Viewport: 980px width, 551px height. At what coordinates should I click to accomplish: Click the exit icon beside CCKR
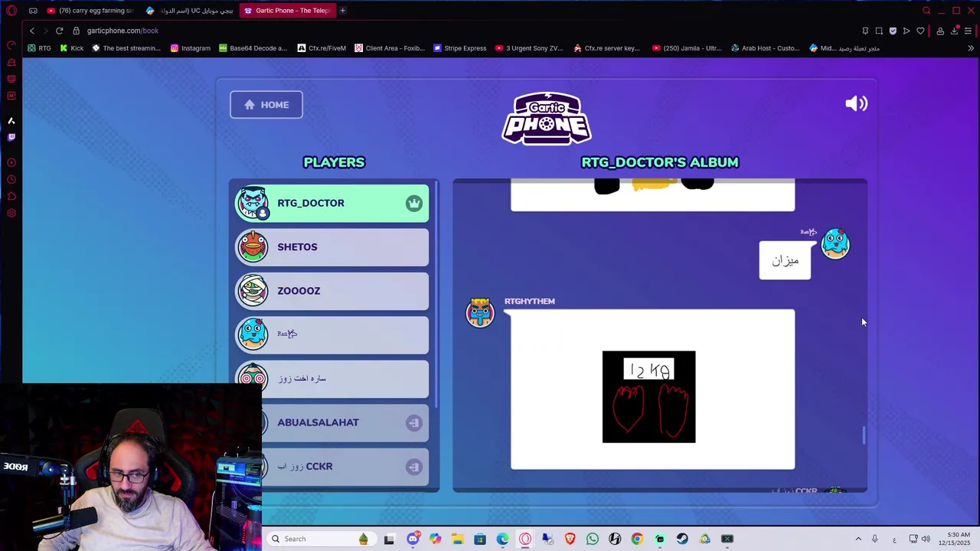tap(414, 467)
